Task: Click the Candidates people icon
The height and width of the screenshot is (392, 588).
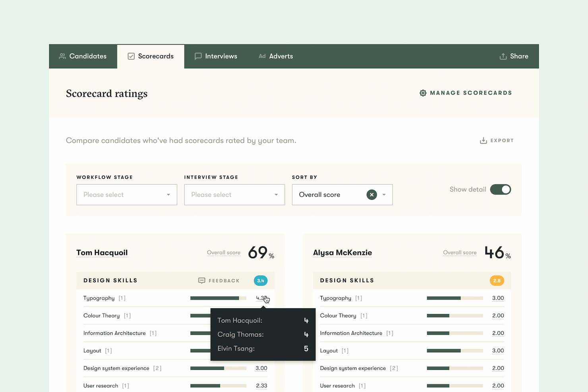Action: click(x=62, y=56)
